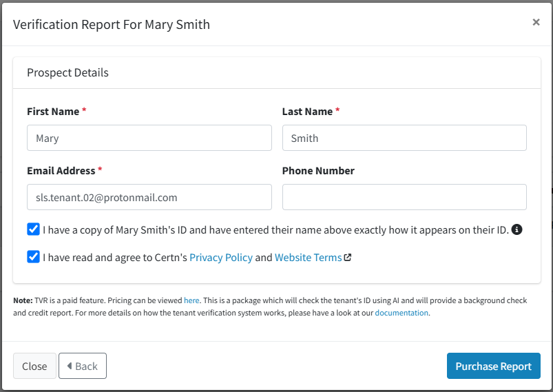Image resolution: width=553 pixels, height=392 pixels.
Task: Click the external link icon beside Website Terms
Action: (x=348, y=257)
